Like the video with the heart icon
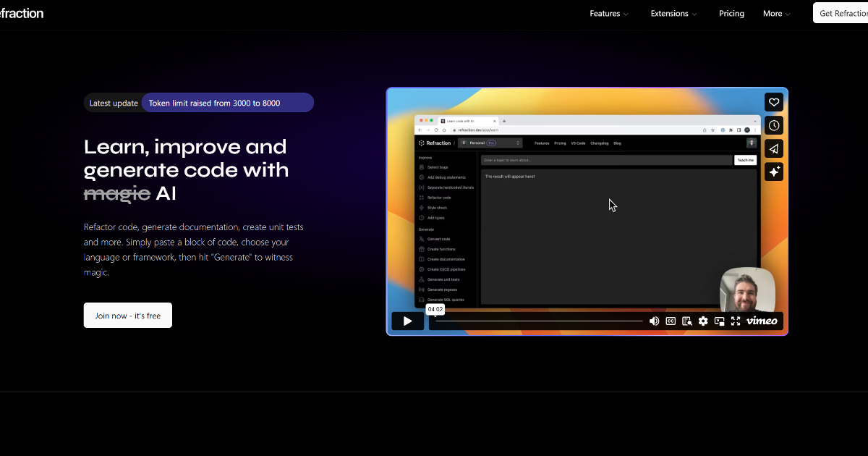 [x=773, y=102]
